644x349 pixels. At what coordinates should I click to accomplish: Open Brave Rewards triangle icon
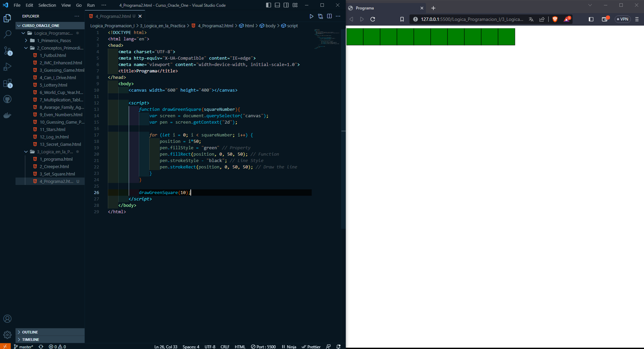567,19
